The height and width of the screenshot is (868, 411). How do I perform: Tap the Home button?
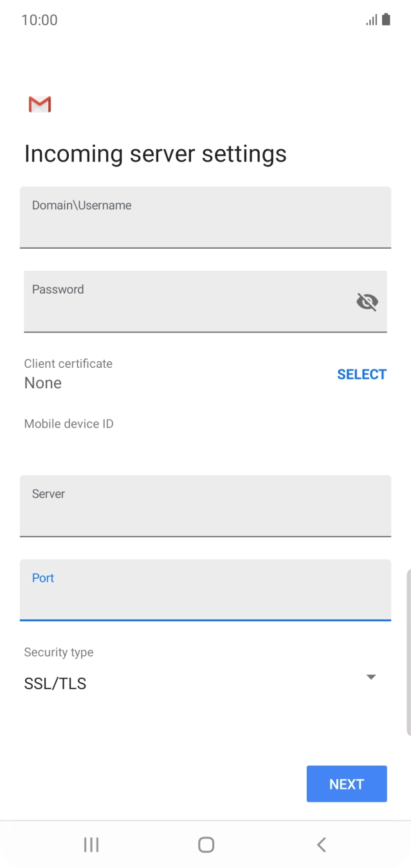pyautogui.click(x=205, y=844)
